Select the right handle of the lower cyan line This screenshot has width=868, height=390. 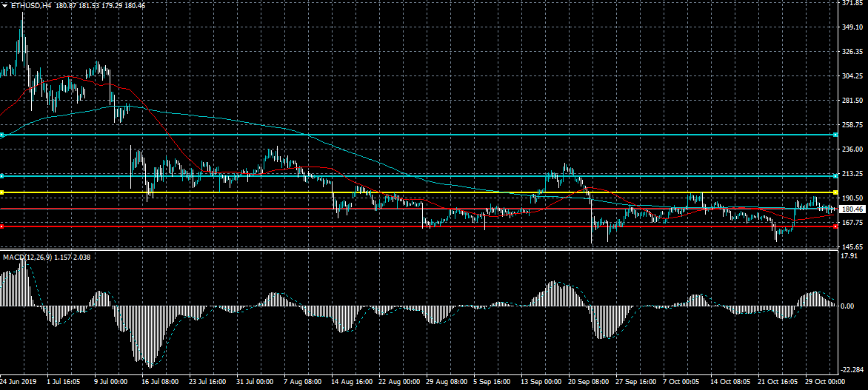[835, 176]
